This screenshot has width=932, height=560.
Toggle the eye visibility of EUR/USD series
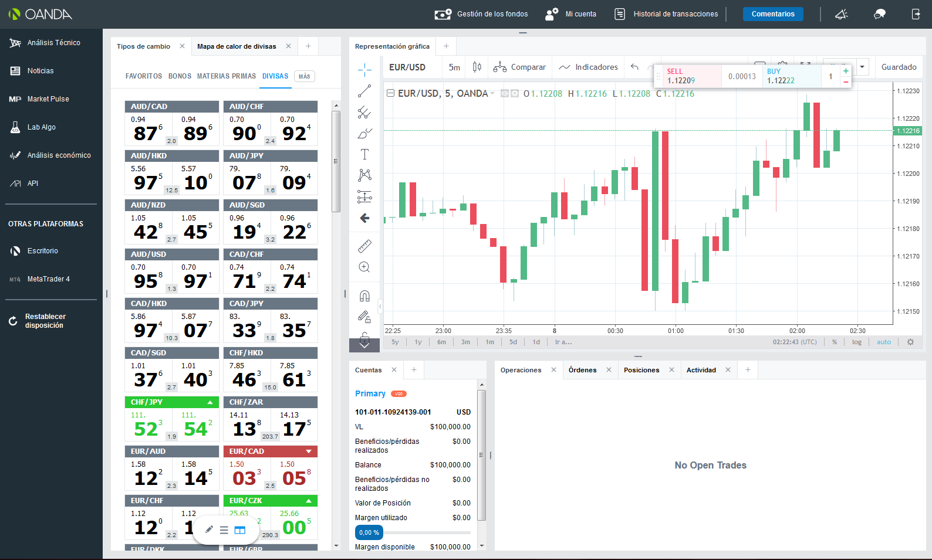[504, 94]
